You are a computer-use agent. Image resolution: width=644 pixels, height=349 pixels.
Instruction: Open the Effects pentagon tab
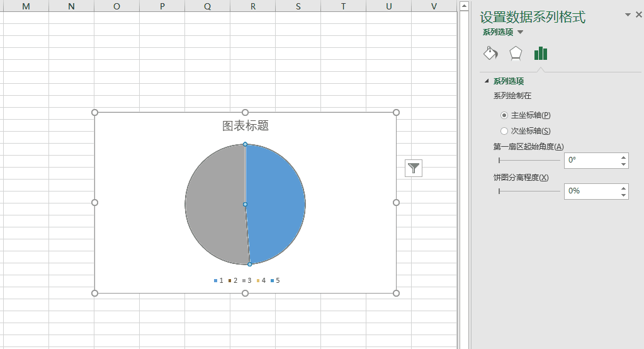coord(516,54)
